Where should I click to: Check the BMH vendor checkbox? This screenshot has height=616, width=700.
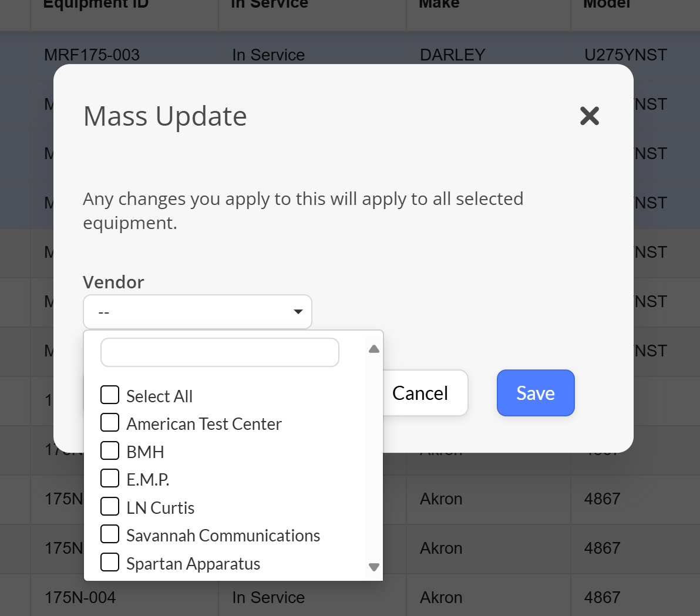pos(110,450)
